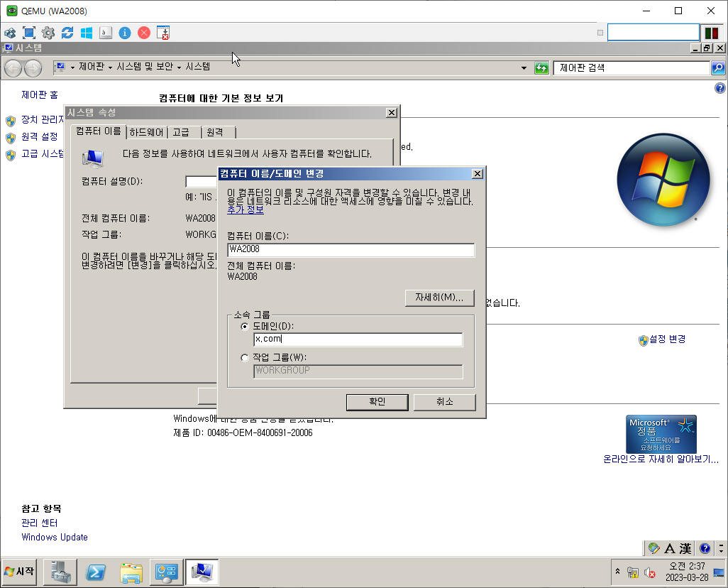Open the blue help question mark icon
The width and height of the screenshot is (728, 588).
tap(719, 88)
